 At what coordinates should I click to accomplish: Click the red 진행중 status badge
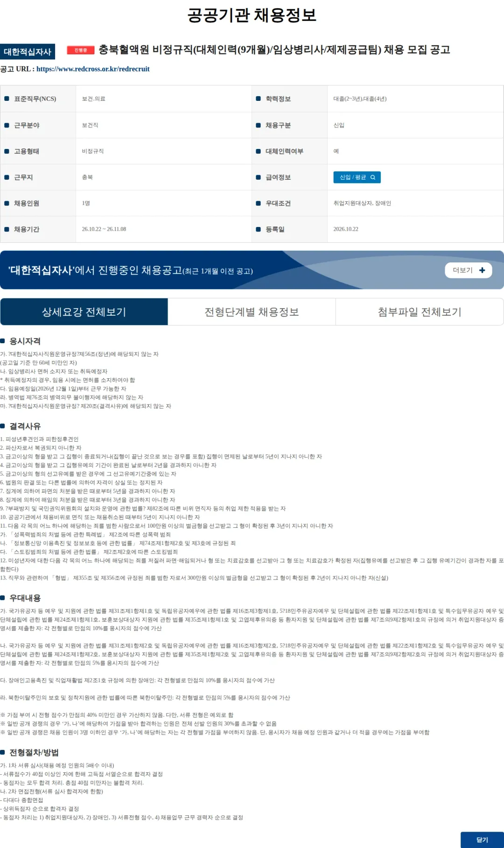pyautogui.click(x=81, y=50)
